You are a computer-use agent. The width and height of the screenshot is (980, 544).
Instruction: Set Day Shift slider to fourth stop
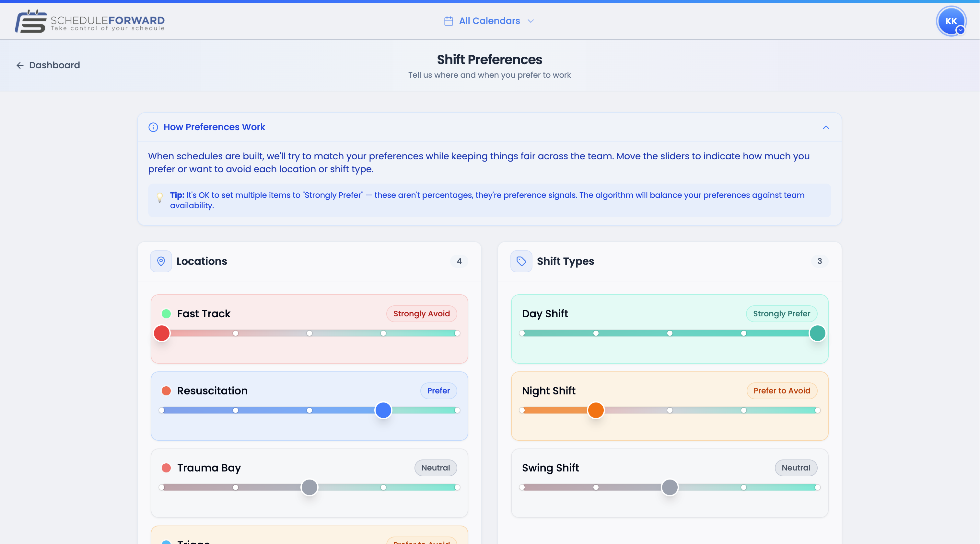point(743,334)
